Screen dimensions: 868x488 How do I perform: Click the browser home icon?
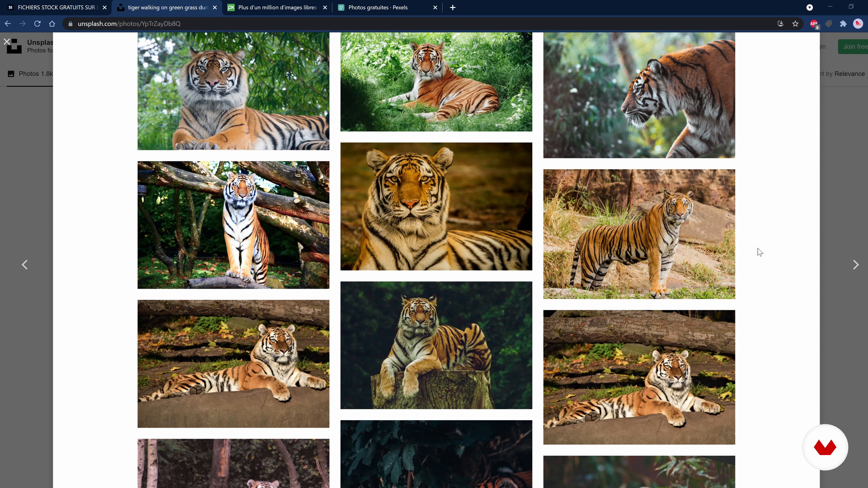52,23
